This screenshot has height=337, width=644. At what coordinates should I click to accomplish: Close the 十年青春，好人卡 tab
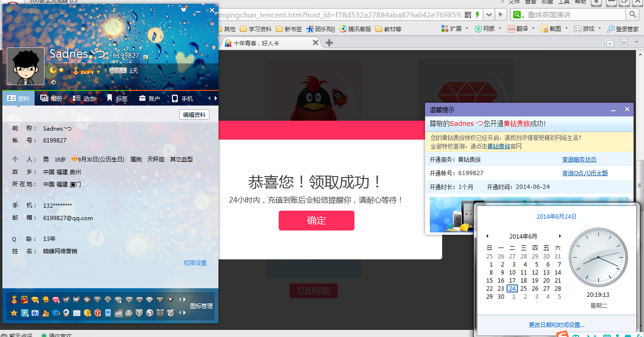(x=315, y=43)
